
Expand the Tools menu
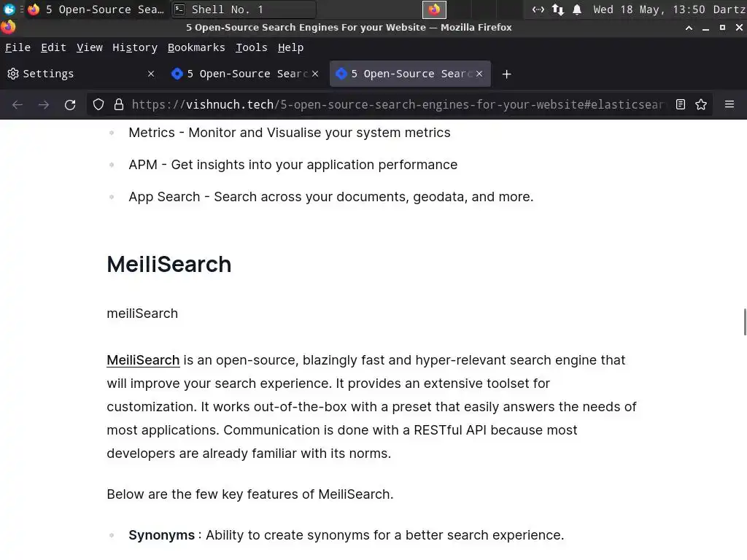[251, 47]
